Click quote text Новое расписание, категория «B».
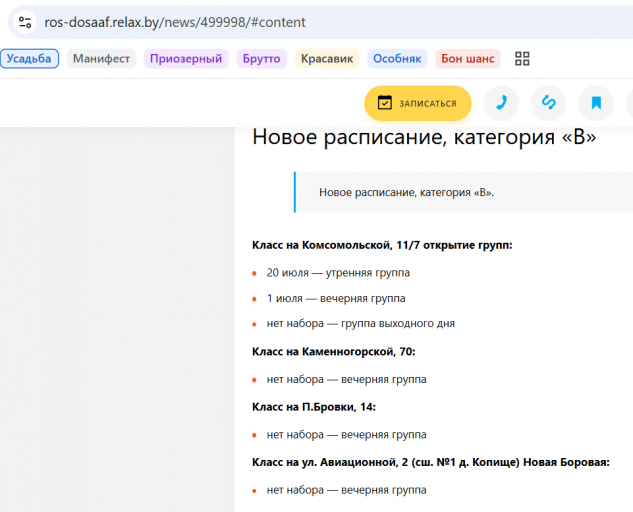This screenshot has height=512, width=633. (406, 192)
